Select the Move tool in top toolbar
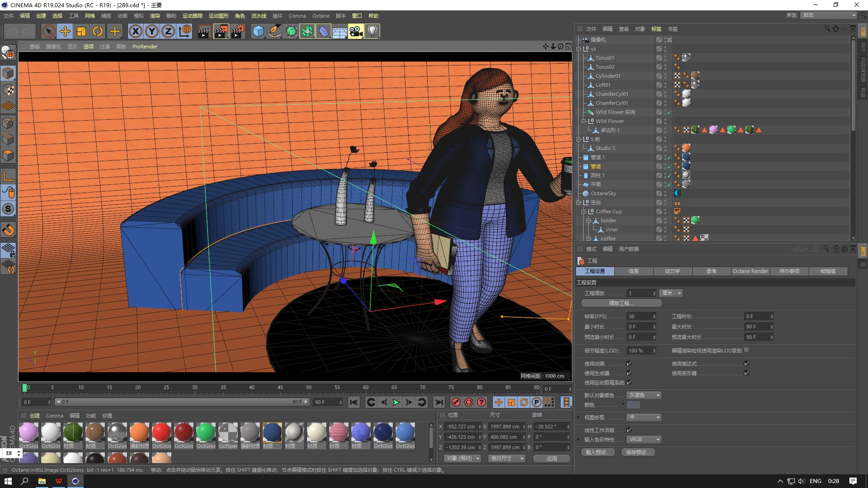The image size is (868, 488). tap(65, 31)
